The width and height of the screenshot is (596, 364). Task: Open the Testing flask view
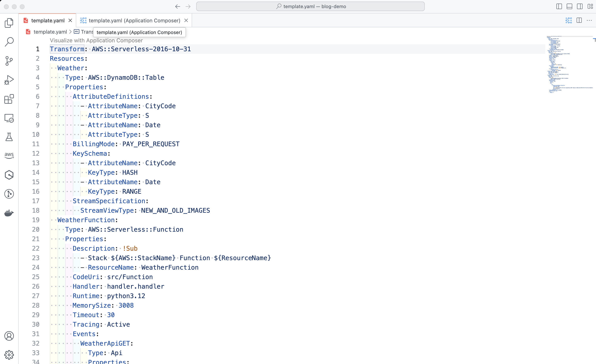pyautogui.click(x=9, y=137)
